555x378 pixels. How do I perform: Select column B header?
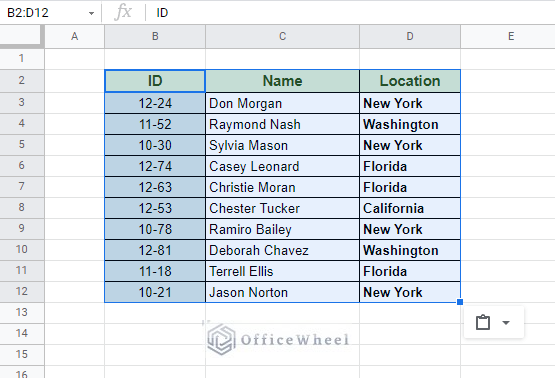(155, 36)
